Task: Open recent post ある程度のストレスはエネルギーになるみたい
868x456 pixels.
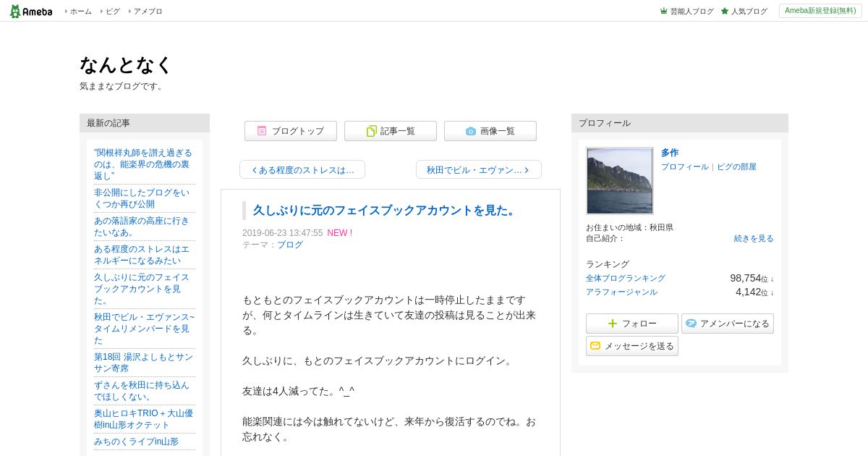Action: [x=142, y=255]
